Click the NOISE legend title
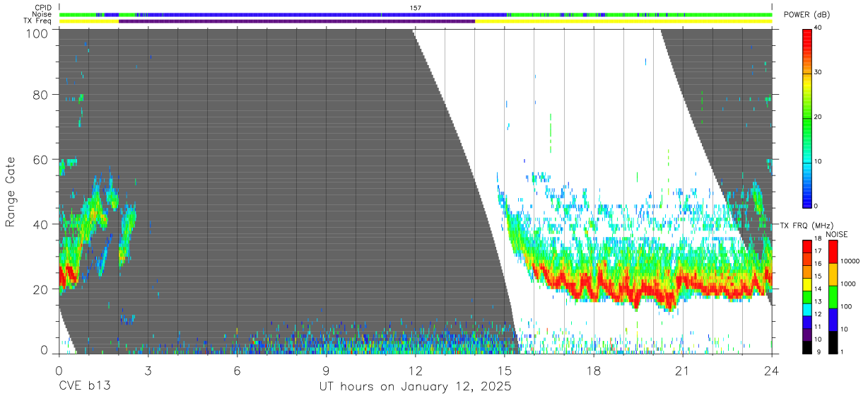 (x=836, y=234)
